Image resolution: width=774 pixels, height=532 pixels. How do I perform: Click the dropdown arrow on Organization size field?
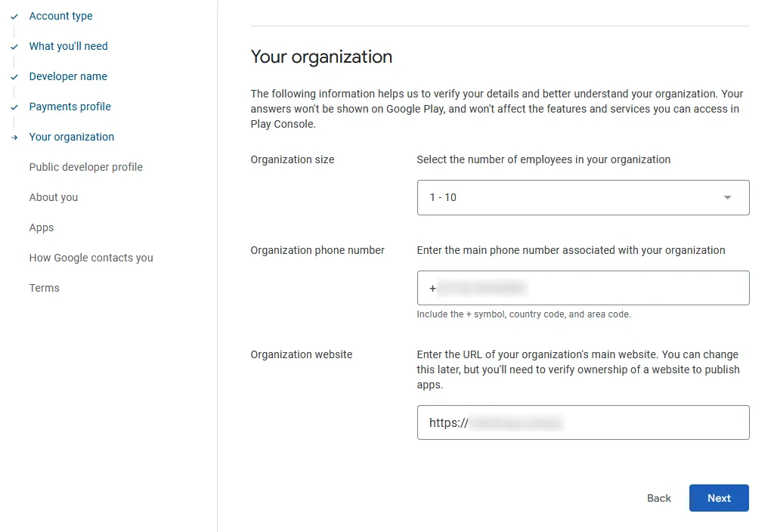[x=727, y=197]
